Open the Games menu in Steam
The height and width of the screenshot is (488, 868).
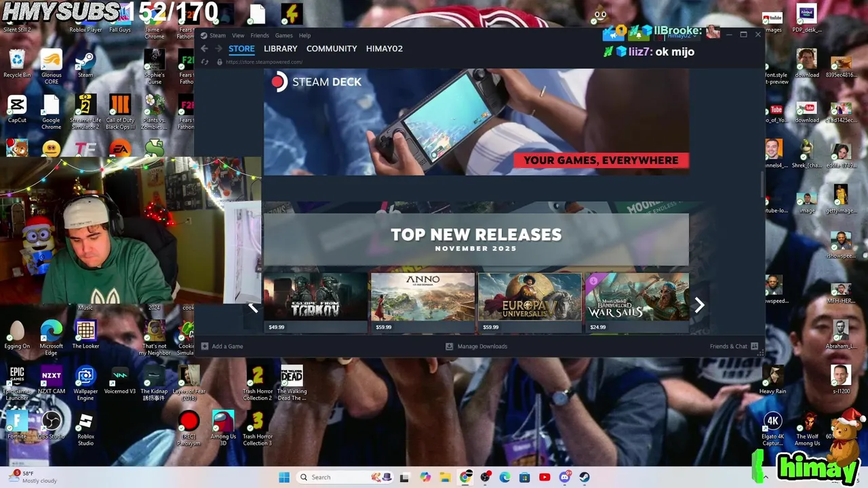click(x=283, y=35)
